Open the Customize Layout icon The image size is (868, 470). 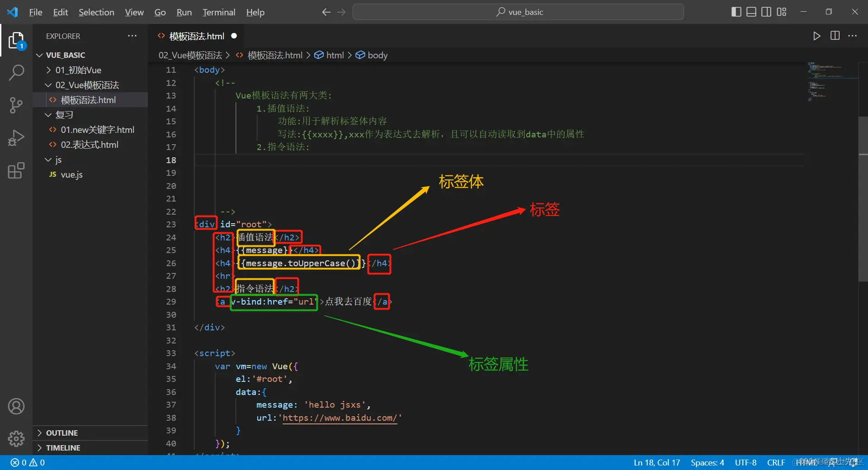pyautogui.click(x=782, y=12)
